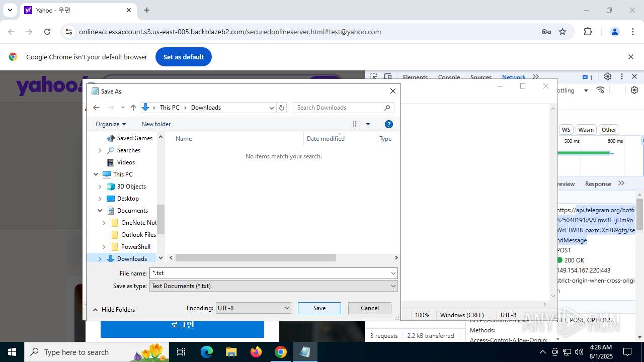View site information icon in address bar
The image size is (644, 362).
pyautogui.click(x=68, y=32)
